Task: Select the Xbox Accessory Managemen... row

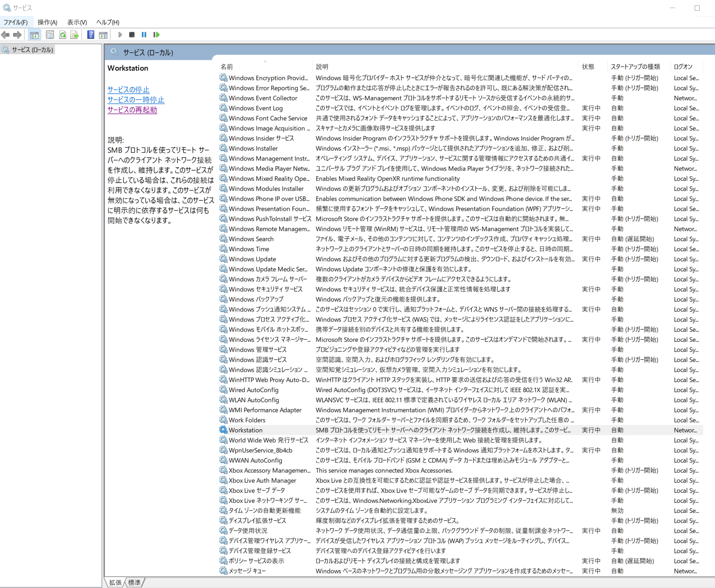Action: (460, 470)
